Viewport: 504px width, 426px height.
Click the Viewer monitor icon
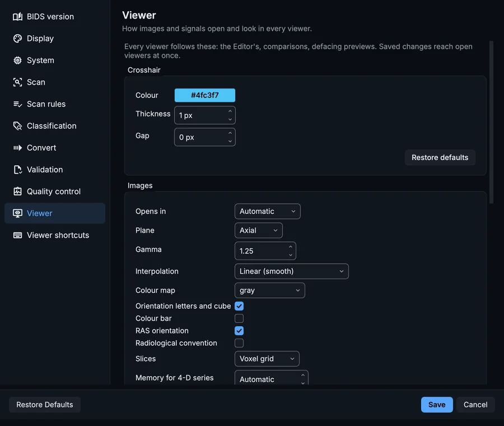(x=18, y=214)
